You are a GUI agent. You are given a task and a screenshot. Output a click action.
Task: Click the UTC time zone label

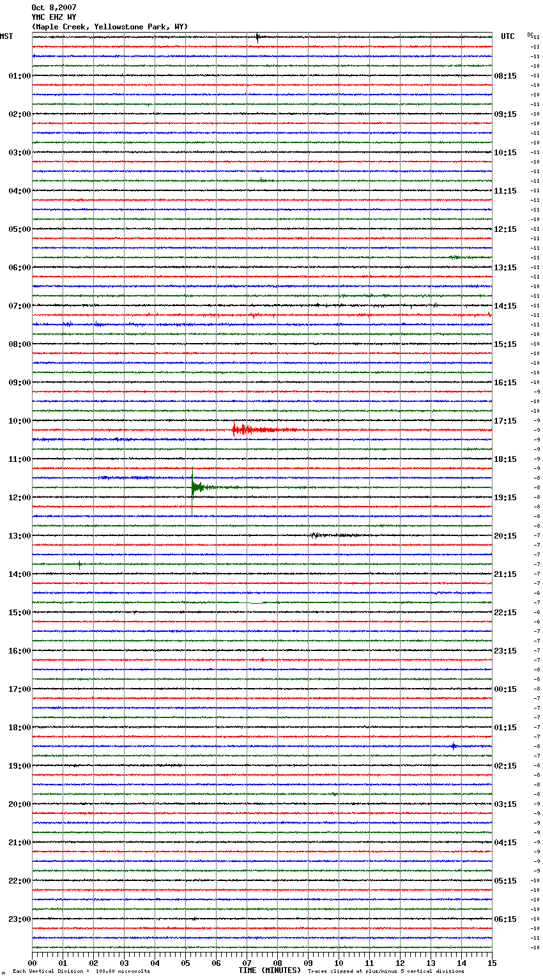point(508,36)
